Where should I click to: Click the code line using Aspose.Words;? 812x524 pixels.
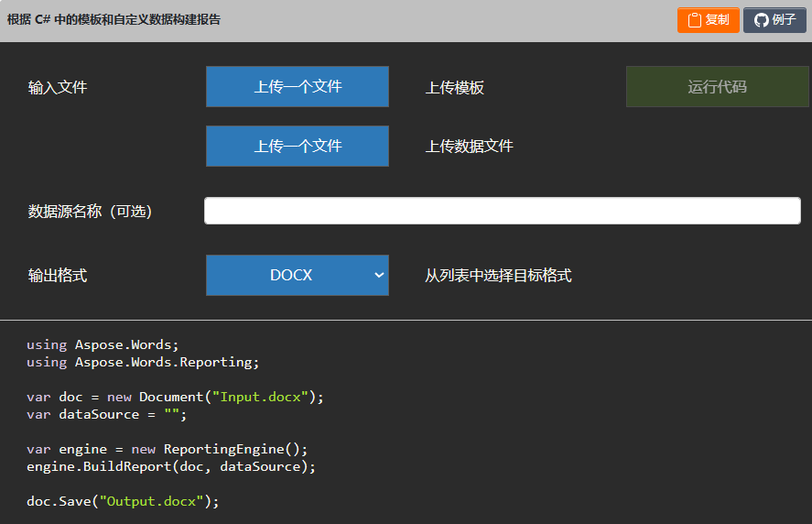pyautogui.click(x=103, y=344)
